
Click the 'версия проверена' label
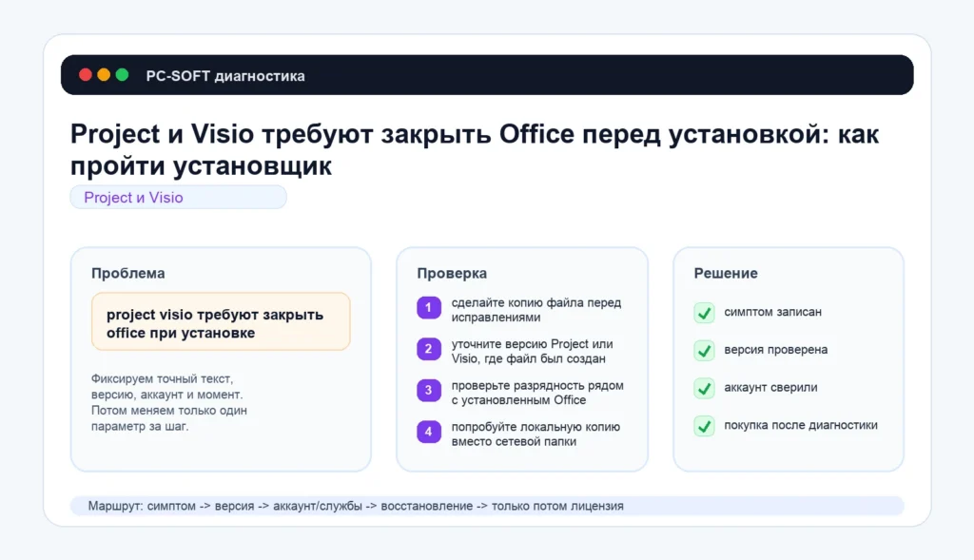pyautogui.click(x=776, y=350)
